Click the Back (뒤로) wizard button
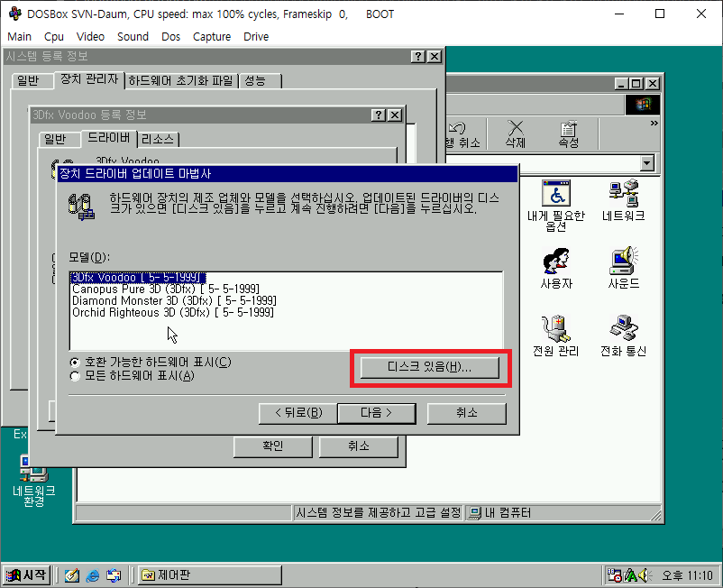The width and height of the screenshot is (723, 588). pos(298,413)
